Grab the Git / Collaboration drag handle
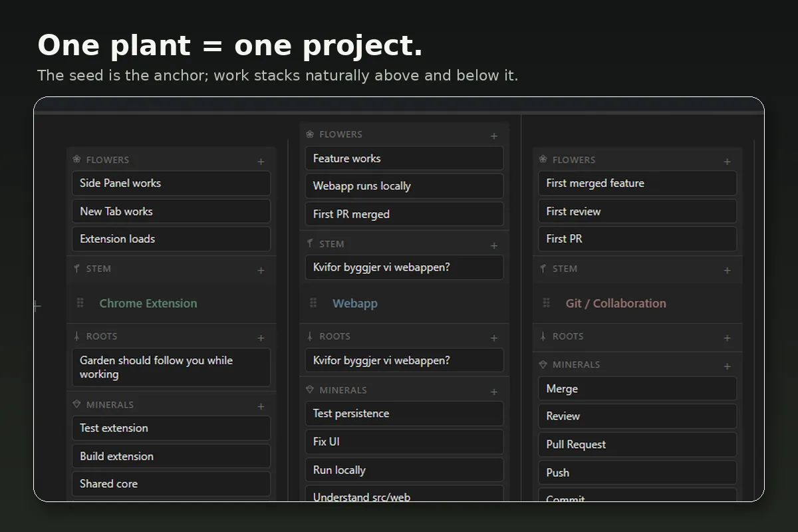The height and width of the screenshot is (532, 798). click(547, 303)
